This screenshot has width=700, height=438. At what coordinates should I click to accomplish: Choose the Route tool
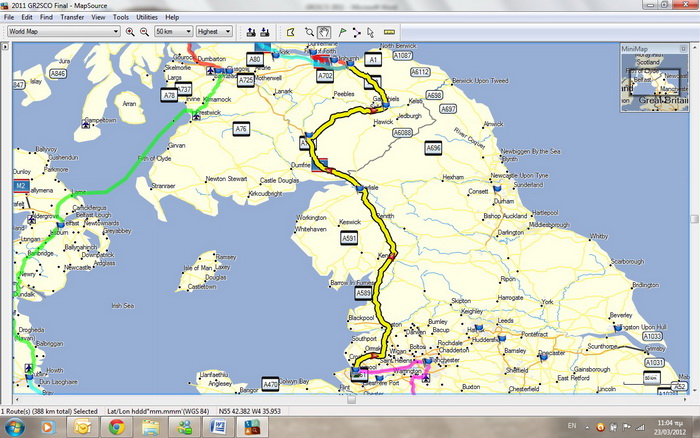pyautogui.click(x=355, y=32)
